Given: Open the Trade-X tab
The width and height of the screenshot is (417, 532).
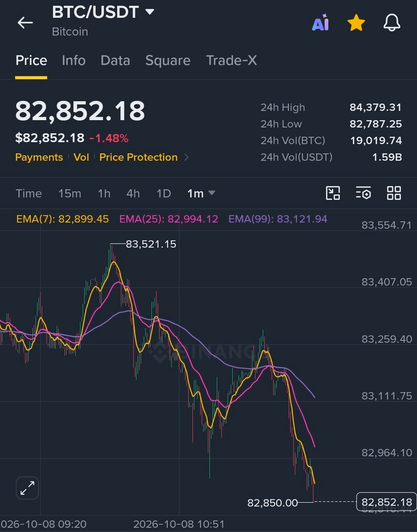Looking at the screenshot, I should coord(231,60).
